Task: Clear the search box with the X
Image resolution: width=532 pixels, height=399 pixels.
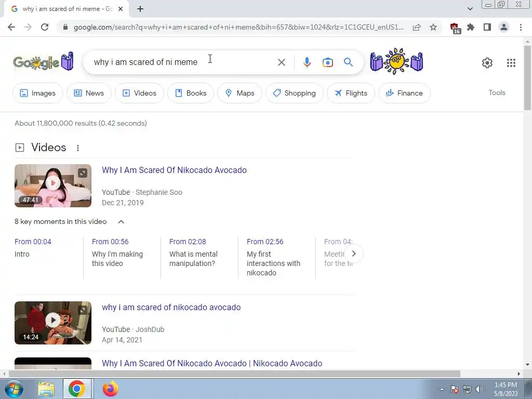Action: (281, 62)
